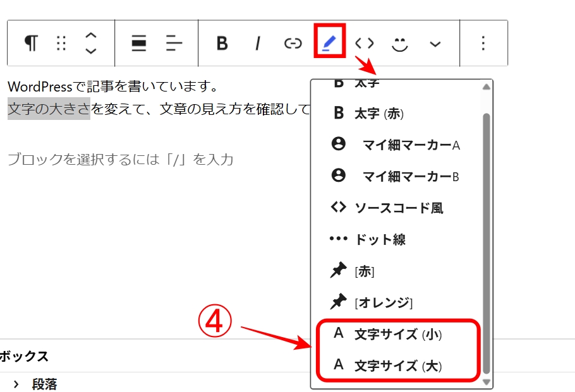Move block down with the down chevron
The width and height of the screenshot is (575, 392).
pyautogui.click(x=90, y=50)
